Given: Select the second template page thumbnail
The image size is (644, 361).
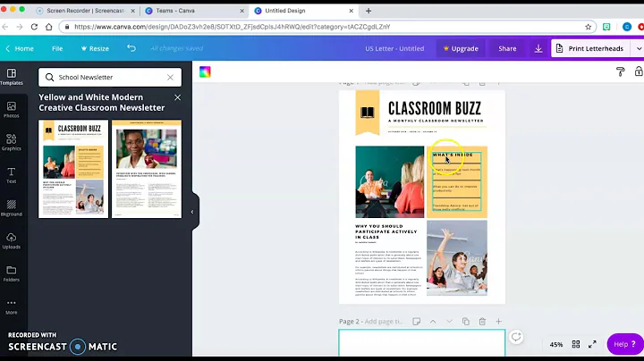Looking at the screenshot, I should (x=147, y=169).
